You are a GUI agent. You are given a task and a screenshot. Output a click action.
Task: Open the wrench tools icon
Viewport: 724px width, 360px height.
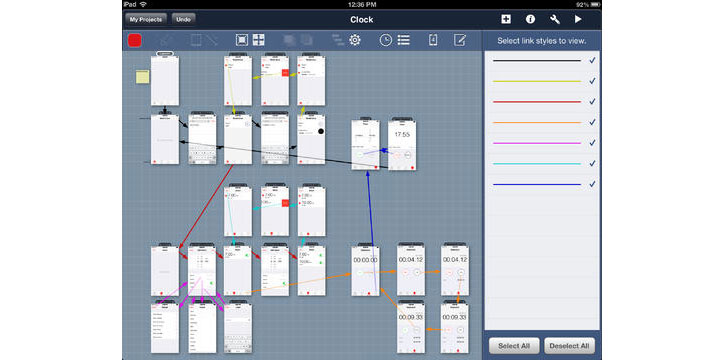point(555,19)
